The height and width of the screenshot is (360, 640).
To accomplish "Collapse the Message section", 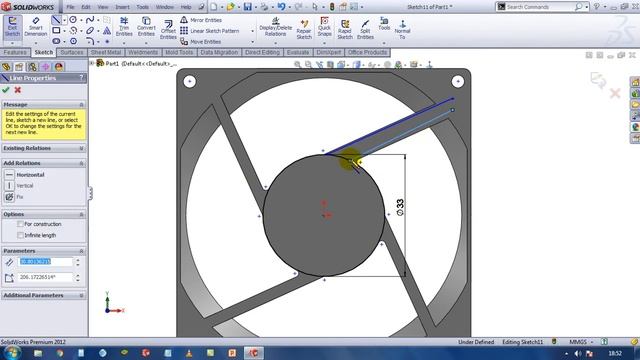I will click(x=81, y=105).
